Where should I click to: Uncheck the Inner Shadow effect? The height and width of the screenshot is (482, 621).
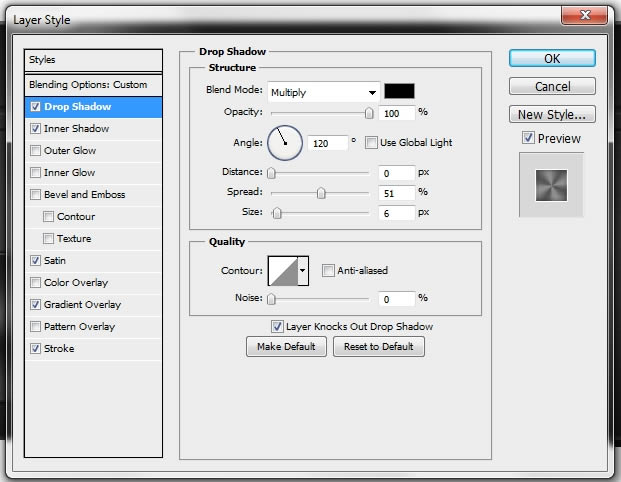pos(36,128)
